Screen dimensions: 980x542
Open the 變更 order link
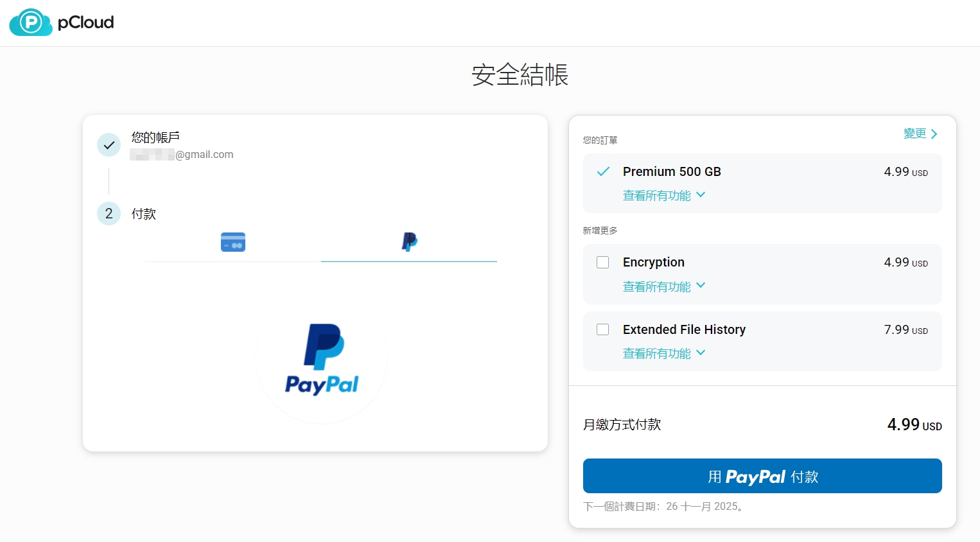(915, 133)
